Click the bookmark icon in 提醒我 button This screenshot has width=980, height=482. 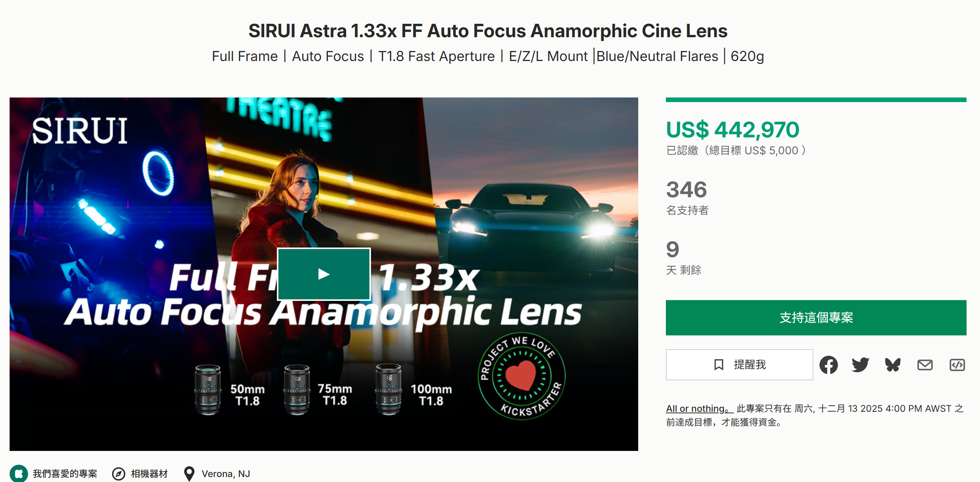click(x=718, y=365)
